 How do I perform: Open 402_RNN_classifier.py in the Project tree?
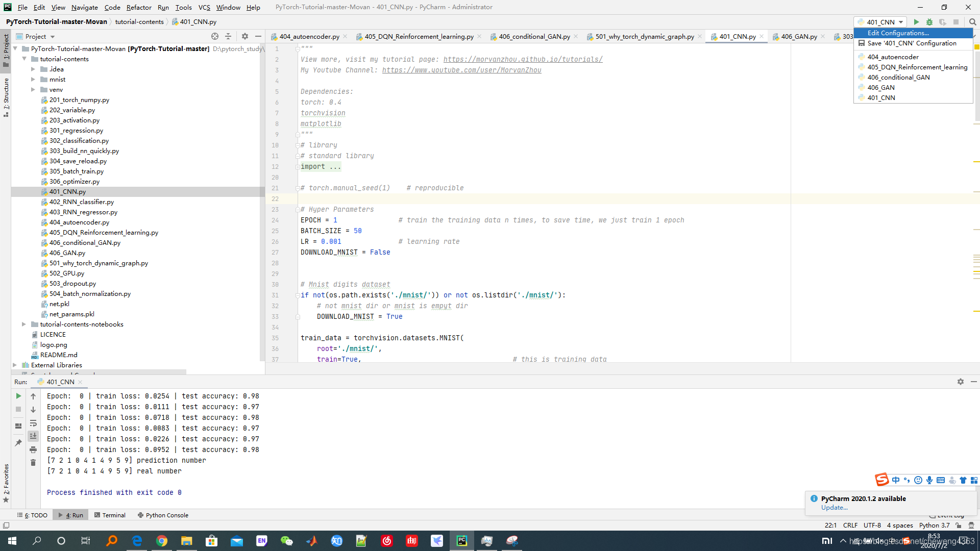(x=81, y=202)
